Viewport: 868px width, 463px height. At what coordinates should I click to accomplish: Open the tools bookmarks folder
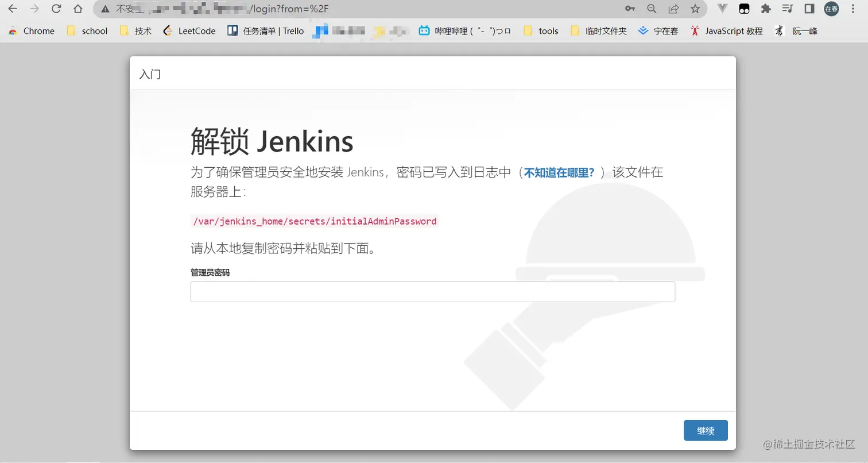click(x=541, y=31)
